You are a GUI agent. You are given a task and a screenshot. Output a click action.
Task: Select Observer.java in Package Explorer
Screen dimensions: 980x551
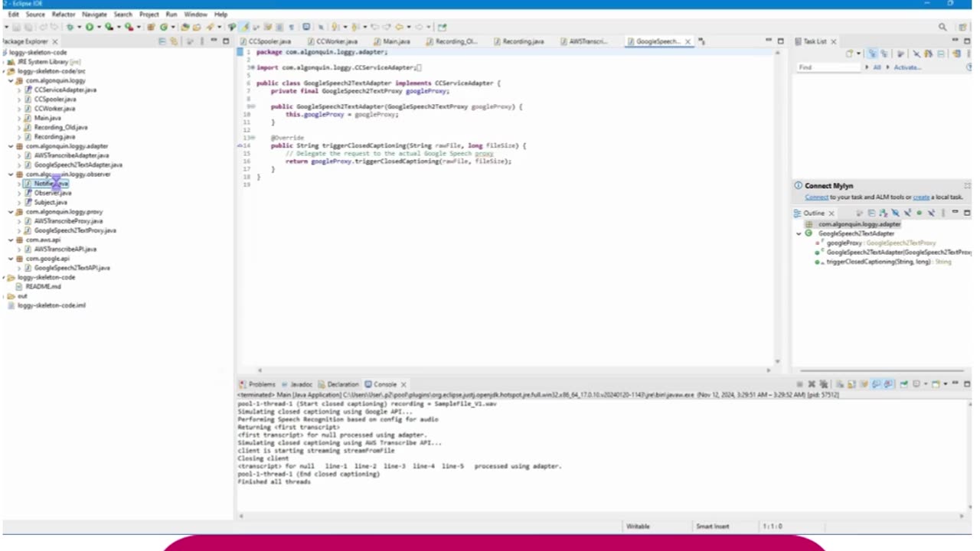coord(52,193)
